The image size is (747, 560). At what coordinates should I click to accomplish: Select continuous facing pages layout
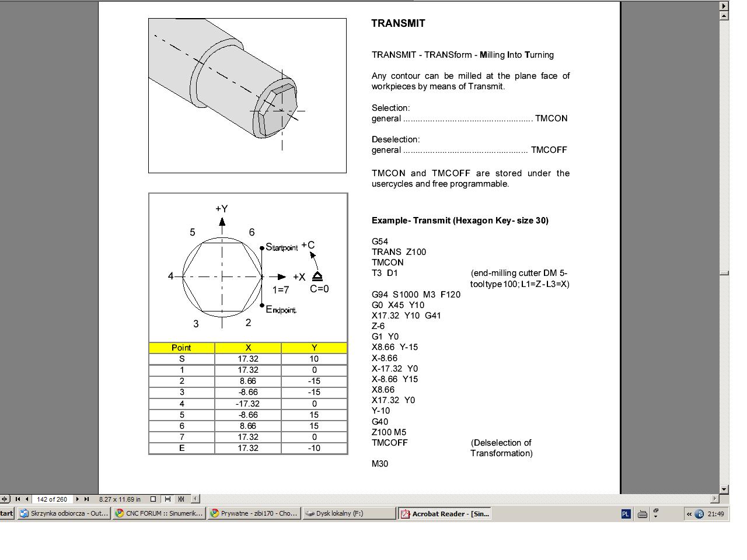[181, 499]
